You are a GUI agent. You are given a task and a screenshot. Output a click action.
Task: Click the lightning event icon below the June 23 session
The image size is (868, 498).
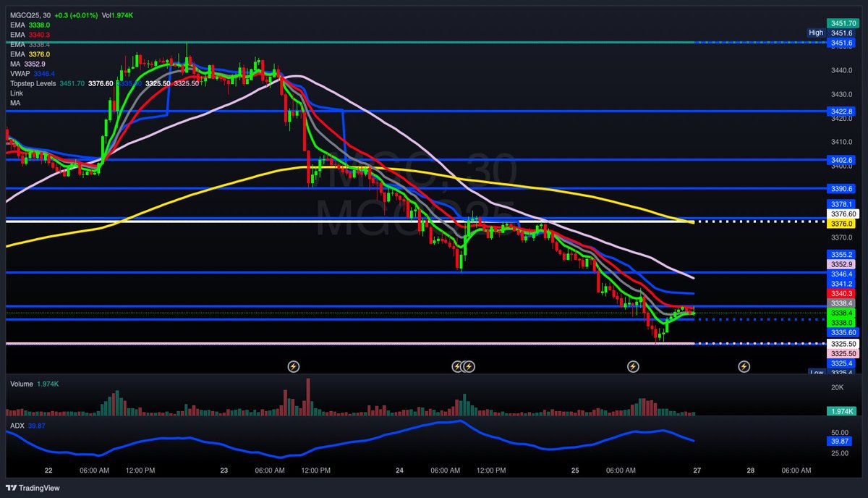[293, 366]
